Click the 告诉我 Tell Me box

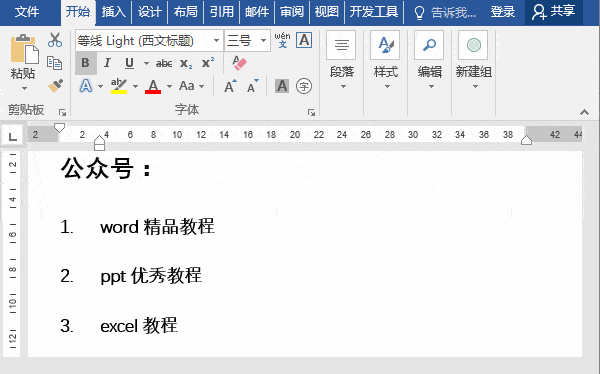[445, 13]
